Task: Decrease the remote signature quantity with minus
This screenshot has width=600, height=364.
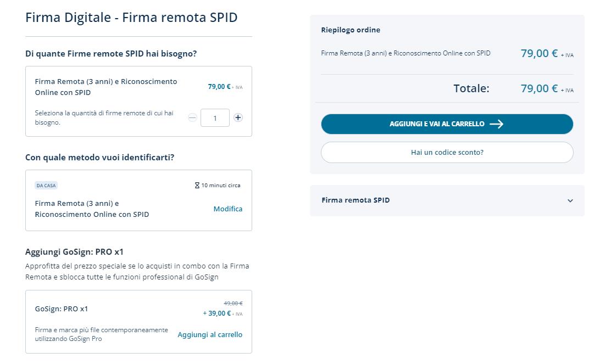Action: click(192, 117)
